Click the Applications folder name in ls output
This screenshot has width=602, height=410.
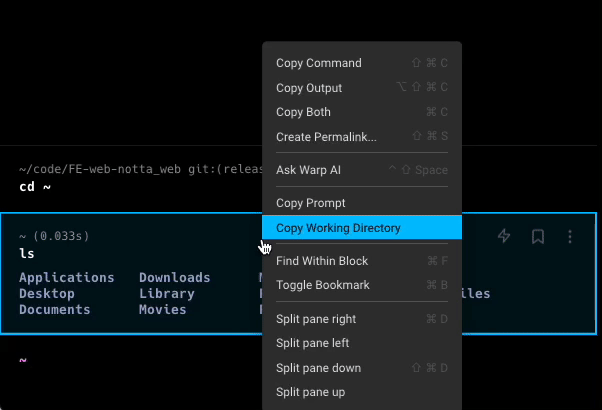[x=66, y=277]
